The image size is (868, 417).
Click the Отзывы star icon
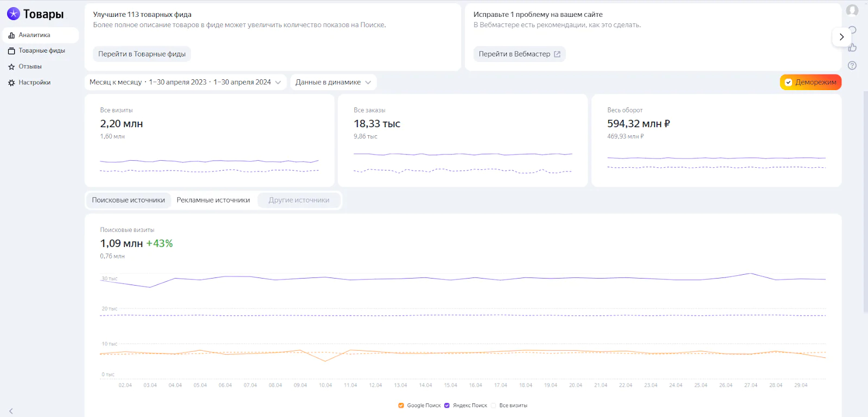pos(11,67)
